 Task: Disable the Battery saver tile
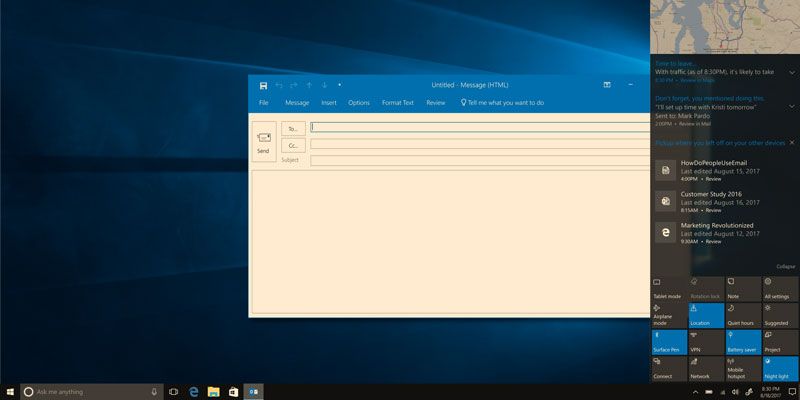pyautogui.click(x=744, y=342)
